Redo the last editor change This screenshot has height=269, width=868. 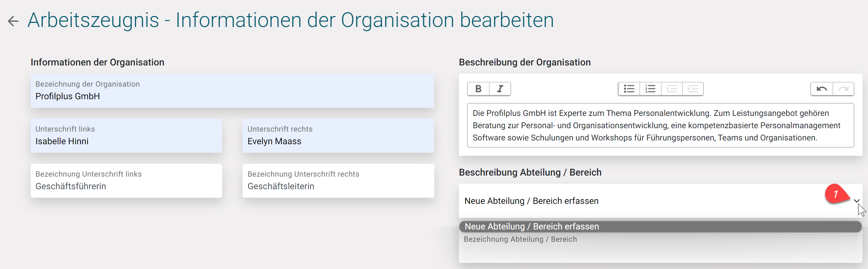pos(843,89)
